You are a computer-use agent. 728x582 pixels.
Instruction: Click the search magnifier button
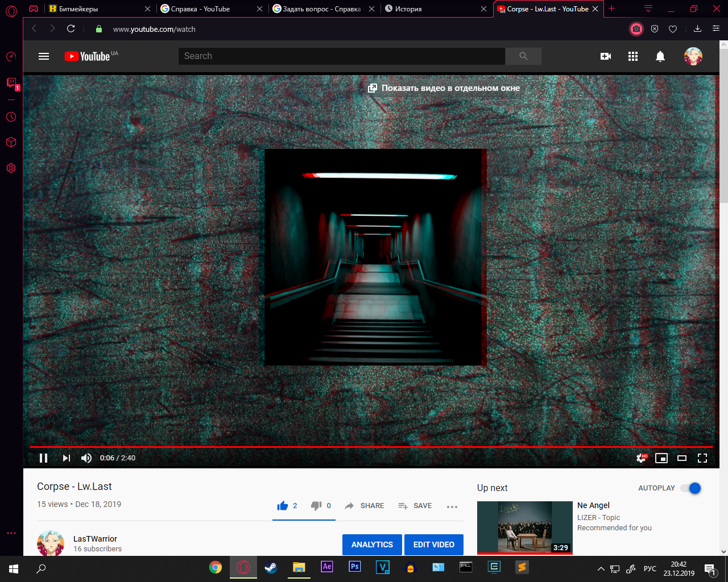[523, 56]
